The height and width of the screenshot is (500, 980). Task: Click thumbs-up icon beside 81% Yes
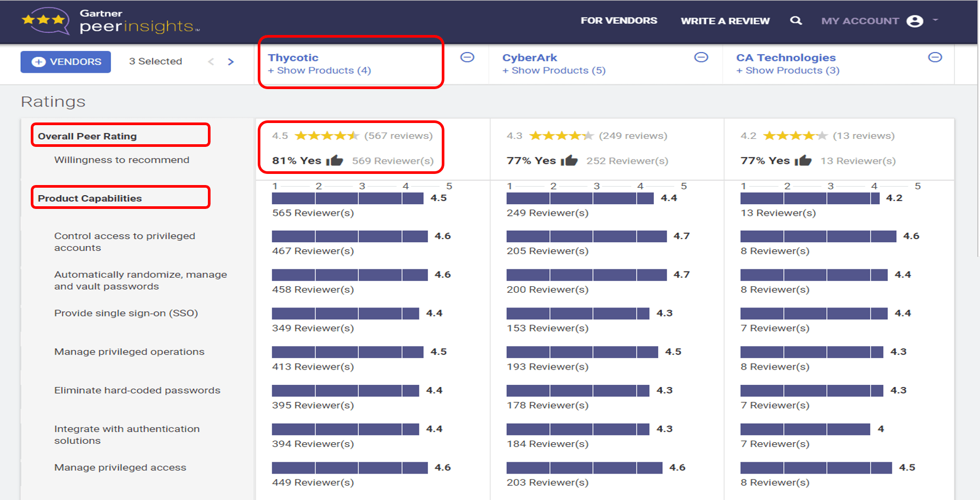click(335, 160)
